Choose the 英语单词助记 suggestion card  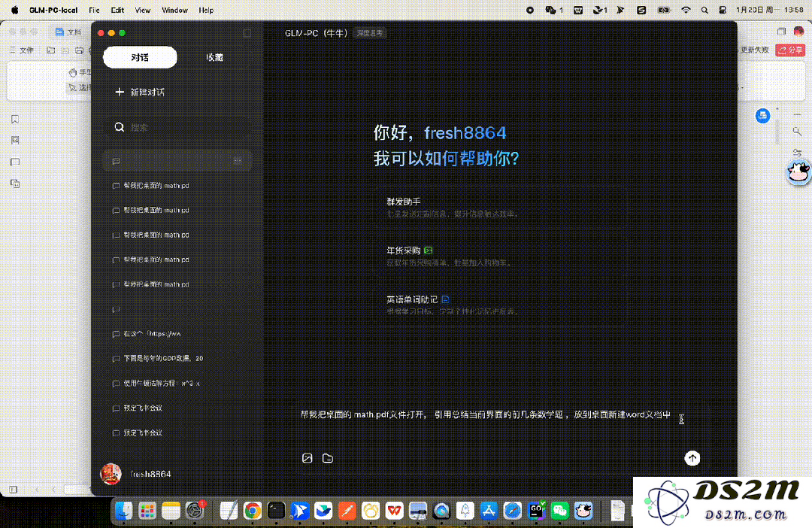(x=500, y=305)
